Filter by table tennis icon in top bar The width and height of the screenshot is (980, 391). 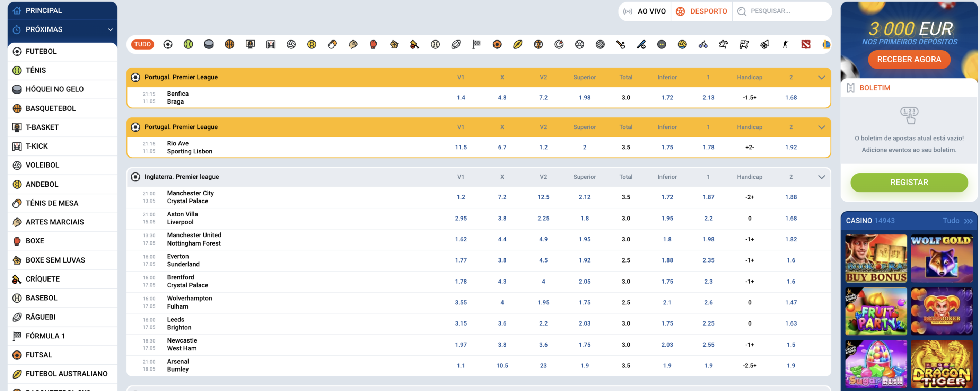pos(333,44)
